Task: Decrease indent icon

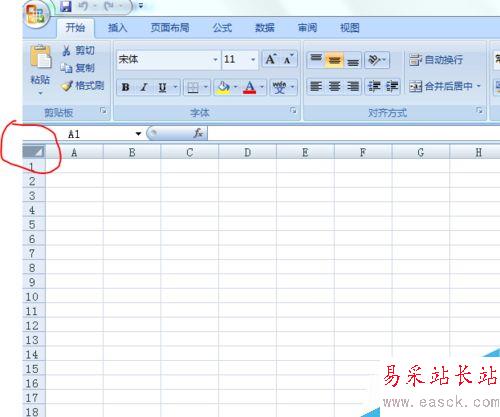Action: (374, 87)
